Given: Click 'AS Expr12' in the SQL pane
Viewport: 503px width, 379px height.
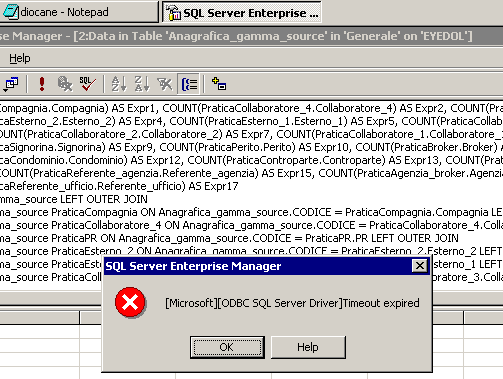Looking at the screenshot, I should 156,160.
